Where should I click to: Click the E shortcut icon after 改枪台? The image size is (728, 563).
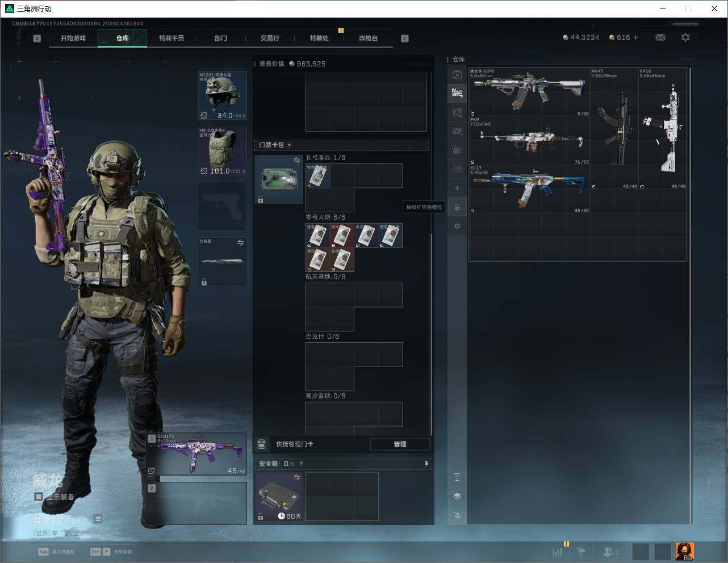[x=405, y=39]
